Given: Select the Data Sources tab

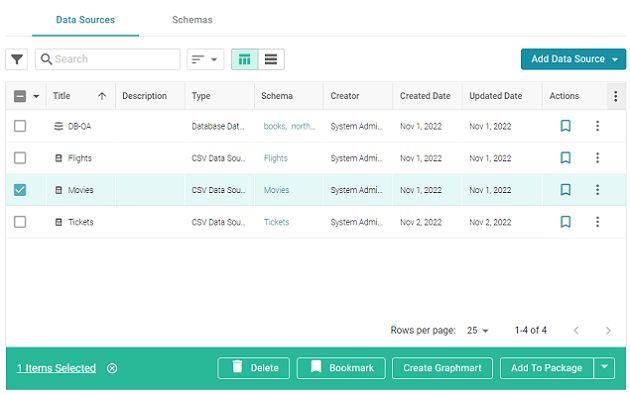Looking at the screenshot, I should point(85,20).
